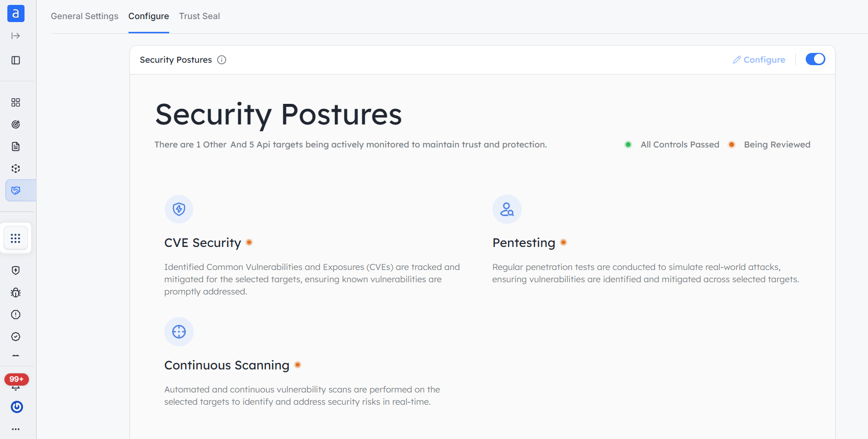
Task: Open the alert circle icon in sidebar
Action: (16, 315)
